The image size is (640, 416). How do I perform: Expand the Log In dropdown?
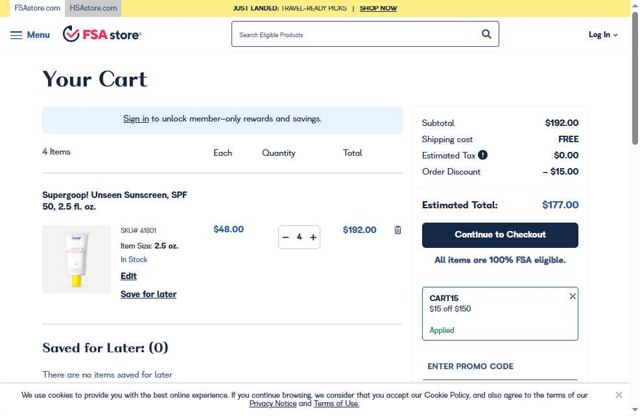click(603, 35)
